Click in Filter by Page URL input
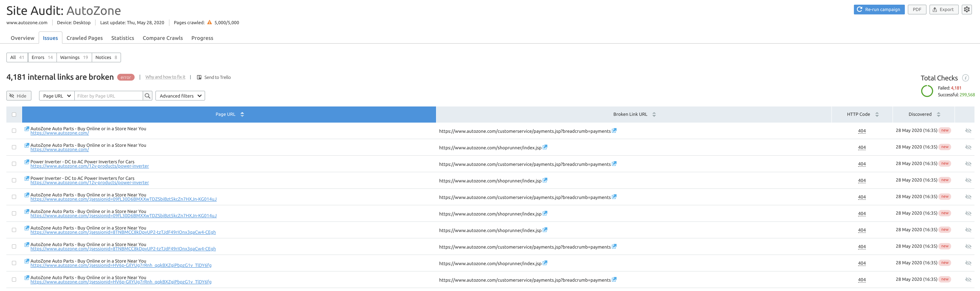This screenshot has height=291, width=980. click(x=108, y=96)
